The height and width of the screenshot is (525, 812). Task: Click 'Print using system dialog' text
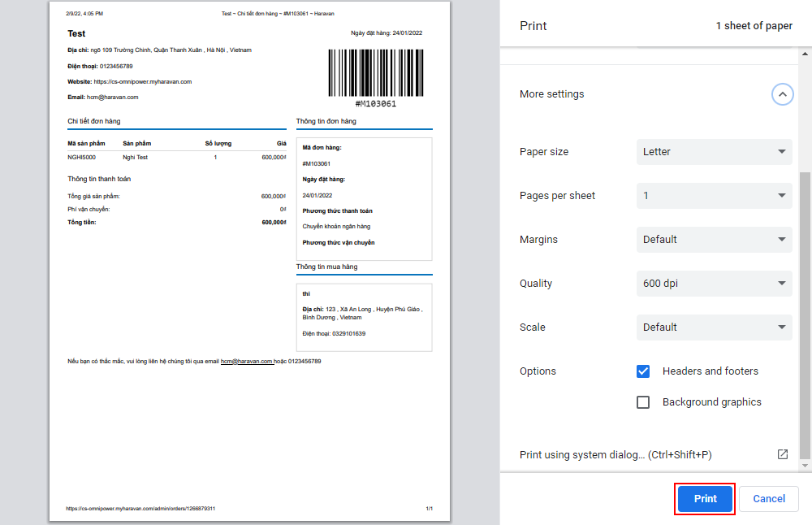click(615, 455)
